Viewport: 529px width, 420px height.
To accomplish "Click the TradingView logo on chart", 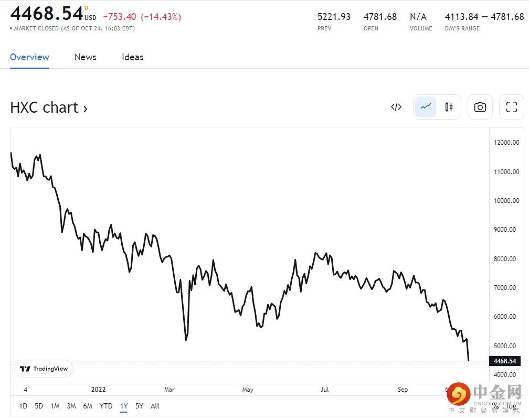I will [44, 369].
